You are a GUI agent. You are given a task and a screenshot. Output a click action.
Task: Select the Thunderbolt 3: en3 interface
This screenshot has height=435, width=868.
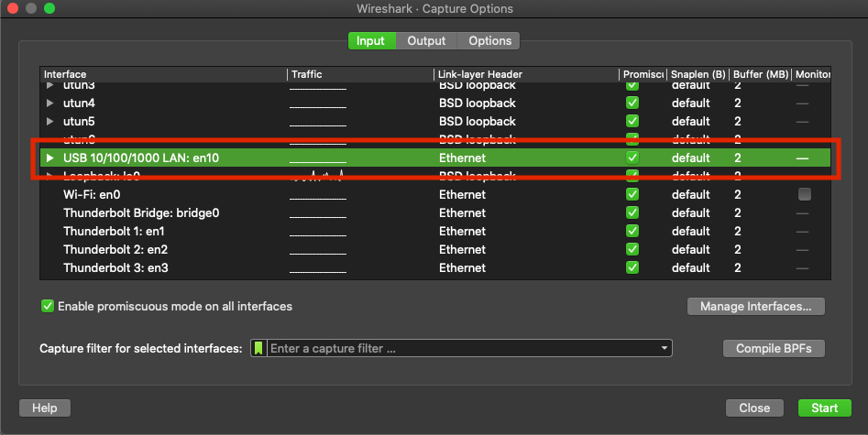[x=115, y=267]
